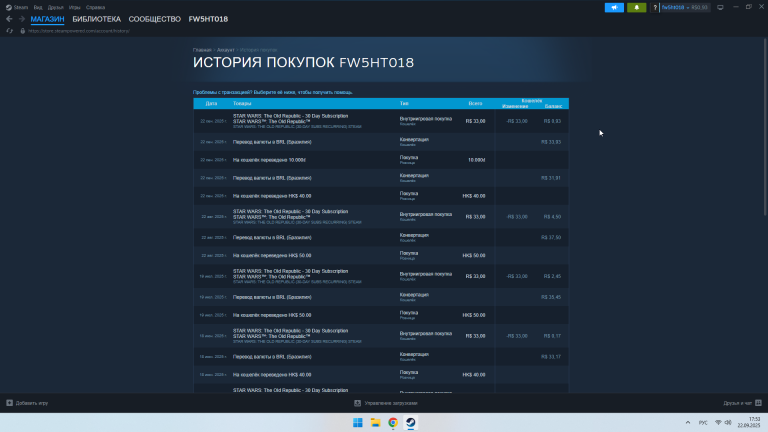
Task: Click the friends chat grid icon
Action: click(x=758, y=403)
